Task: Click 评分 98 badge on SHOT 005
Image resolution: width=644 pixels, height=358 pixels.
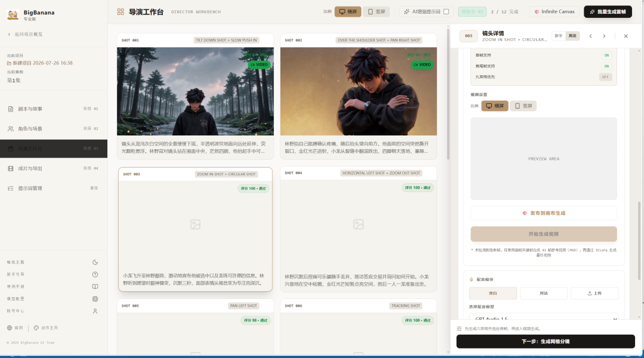Action: point(255,320)
